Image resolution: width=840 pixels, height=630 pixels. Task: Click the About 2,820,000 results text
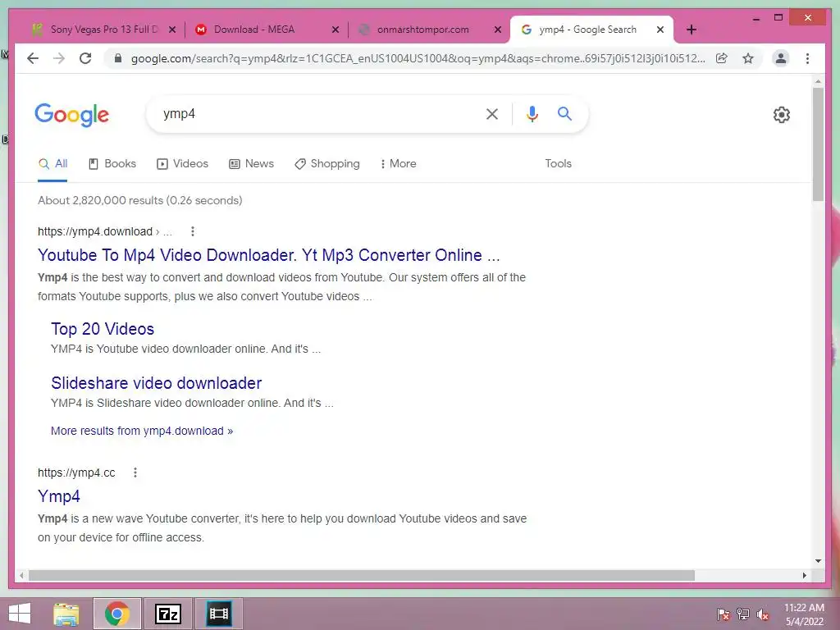[x=139, y=200]
